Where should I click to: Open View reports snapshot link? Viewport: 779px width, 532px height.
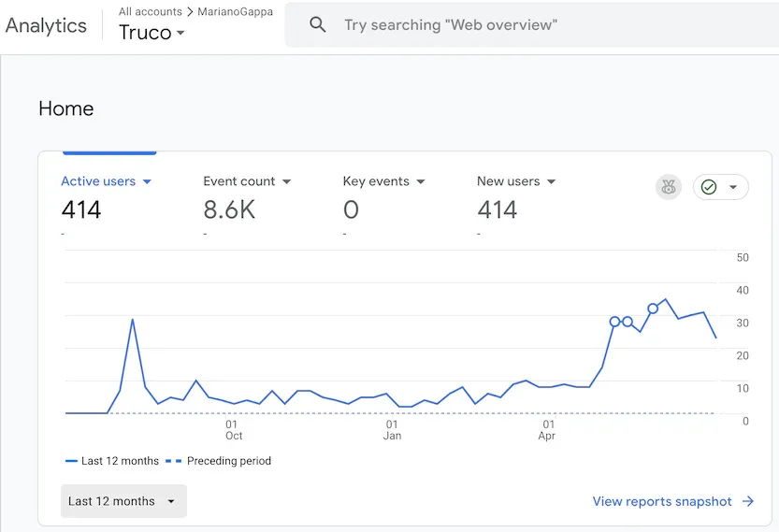click(x=662, y=501)
